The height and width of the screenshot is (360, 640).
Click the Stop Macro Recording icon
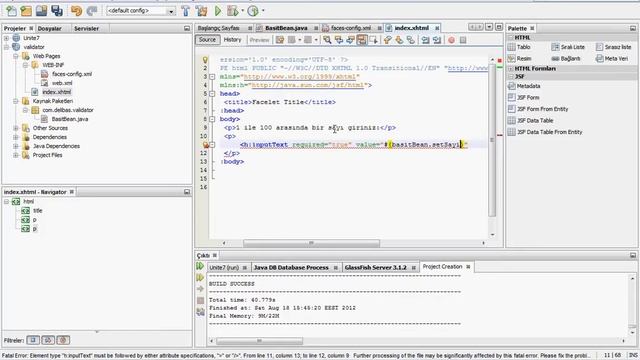[x=463, y=40]
